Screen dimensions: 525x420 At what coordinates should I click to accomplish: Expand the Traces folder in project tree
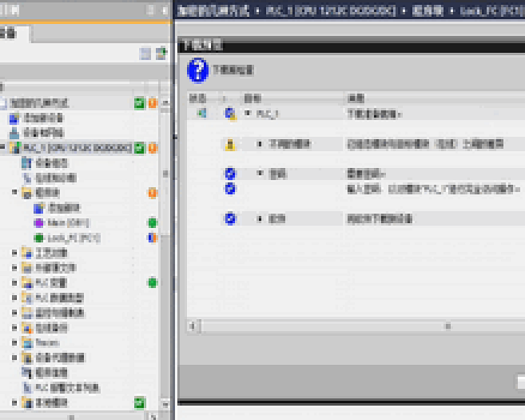click(x=15, y=343)
